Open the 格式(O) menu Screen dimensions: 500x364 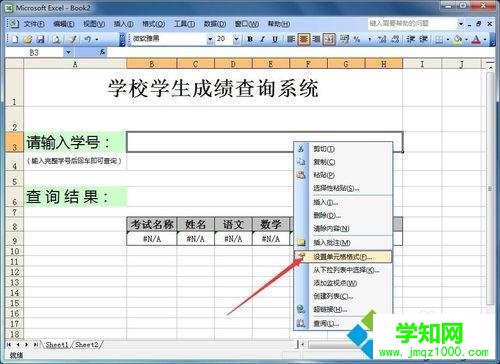pyautogui.click(x=154, y=24)
